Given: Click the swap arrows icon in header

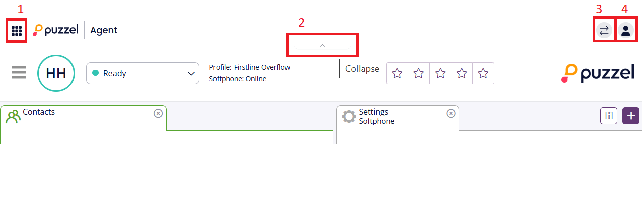Looking at the screenshot, I should pos(604,30).
